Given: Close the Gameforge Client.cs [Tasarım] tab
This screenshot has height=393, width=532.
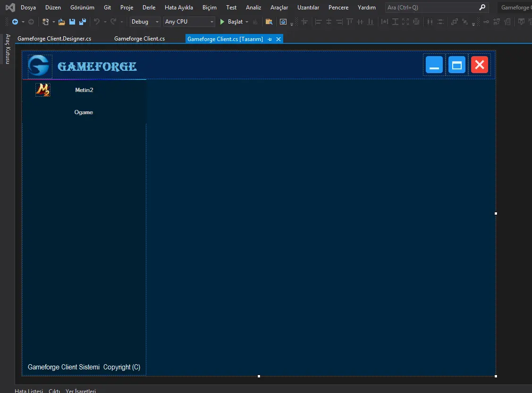Looking at the screenshot, I should (278, 39).
